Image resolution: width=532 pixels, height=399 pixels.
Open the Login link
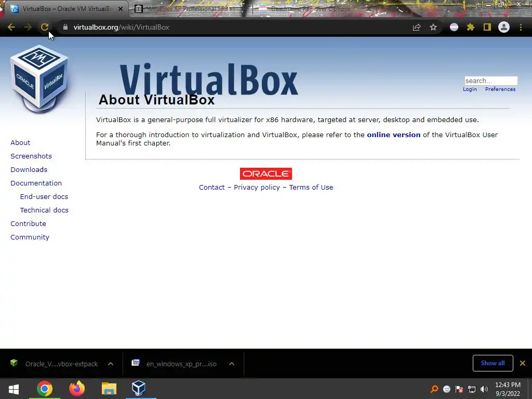tap(470, 89)
